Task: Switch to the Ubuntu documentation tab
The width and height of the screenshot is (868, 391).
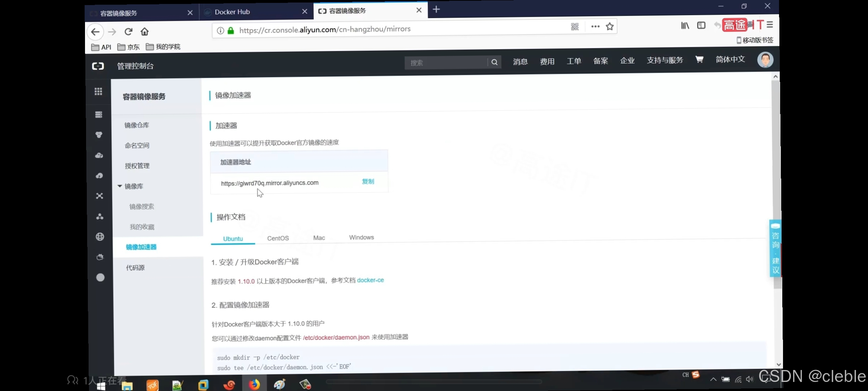Action: point(233,239)
